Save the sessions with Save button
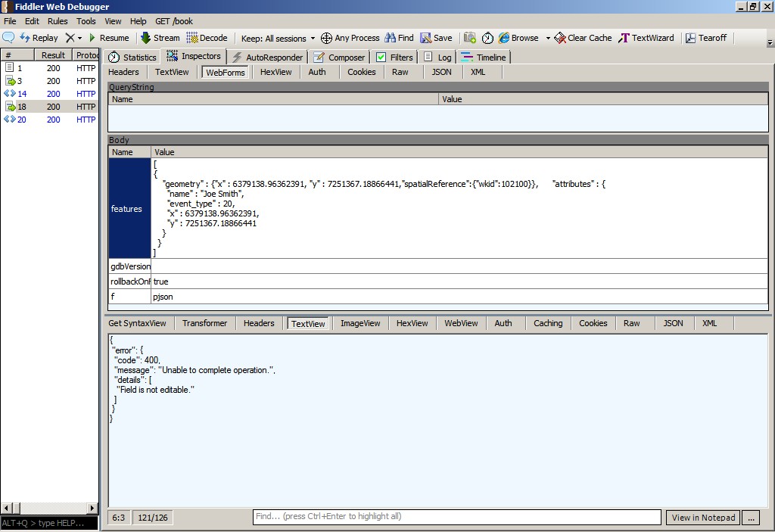This screenshot has height=532, width=775. pos(436,38)
